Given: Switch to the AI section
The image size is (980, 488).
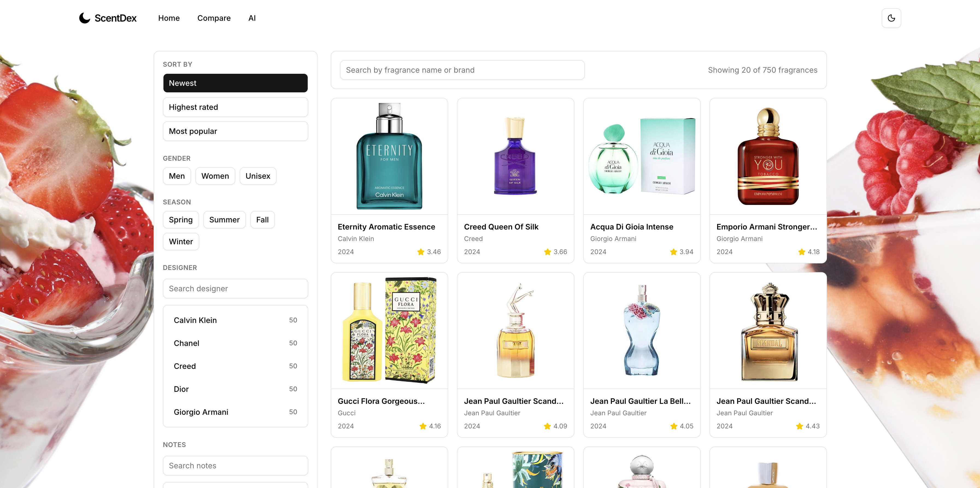Looking at the screenshot, I should click(252, 18).
